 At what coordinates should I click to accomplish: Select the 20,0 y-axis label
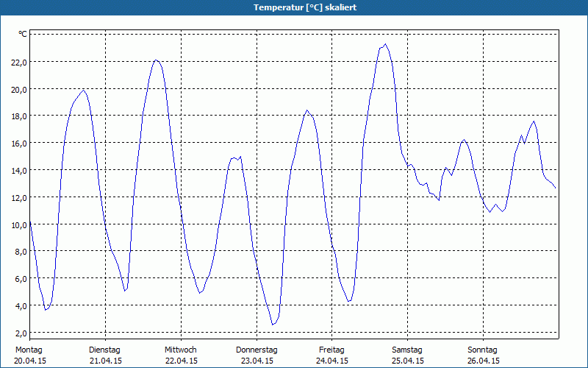[x=18, y=89]
